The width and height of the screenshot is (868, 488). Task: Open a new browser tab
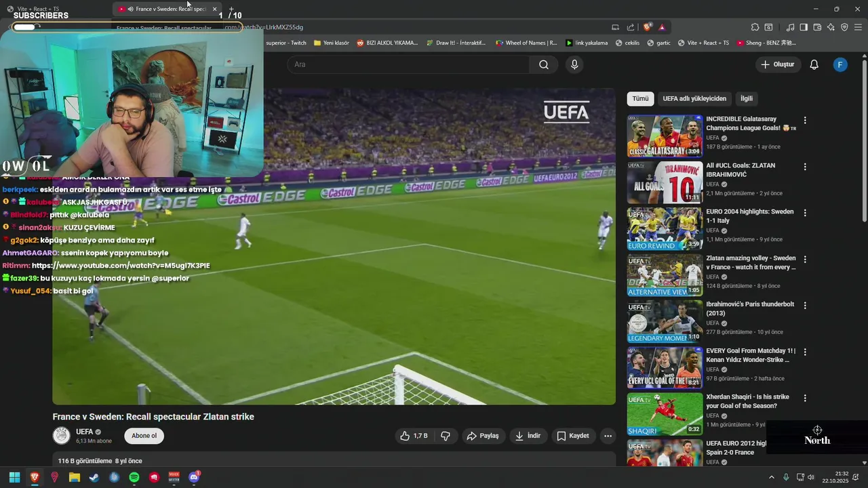point(231,9)
